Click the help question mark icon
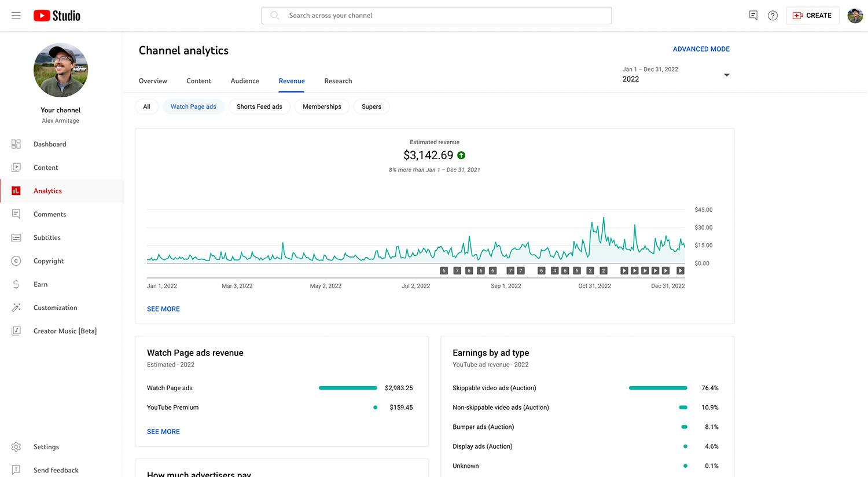This screenshot has height=477, width=868. click(x=773, y=16)
